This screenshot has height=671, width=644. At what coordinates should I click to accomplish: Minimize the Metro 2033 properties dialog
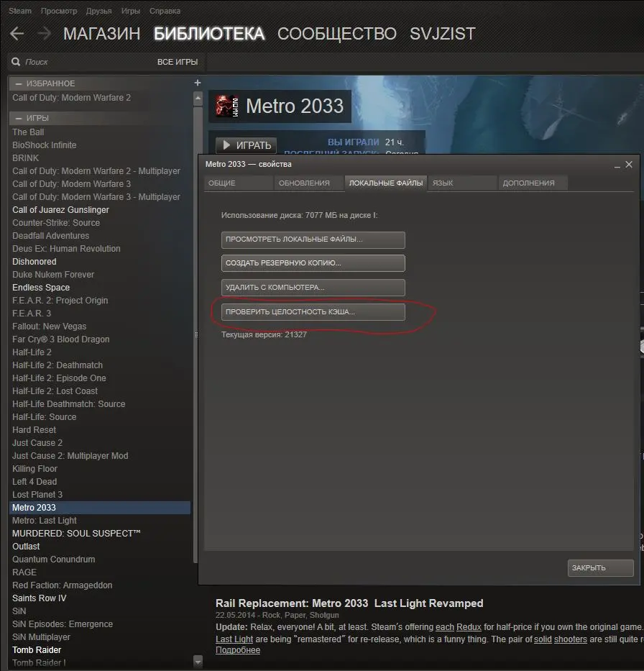tap(617, 165)
